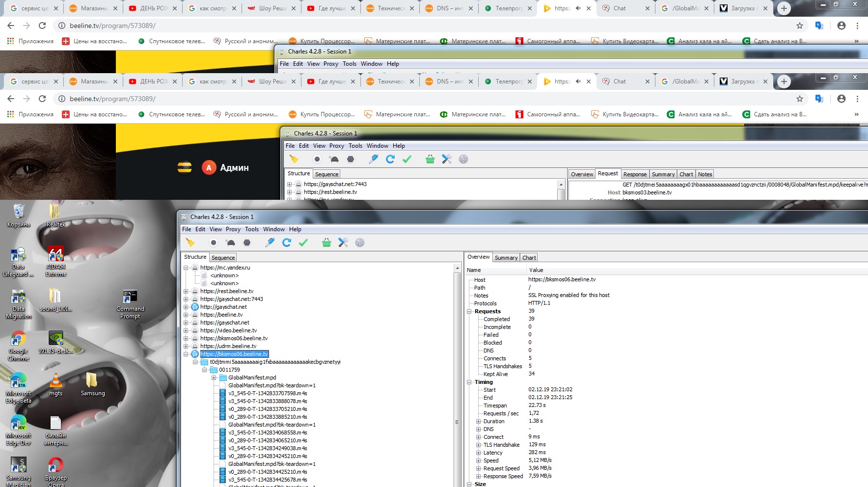This screenshot has height=487, width=868.
Task: Select the Microsoft Edge Beta desktop shortcut
Action: pos(18,389)
